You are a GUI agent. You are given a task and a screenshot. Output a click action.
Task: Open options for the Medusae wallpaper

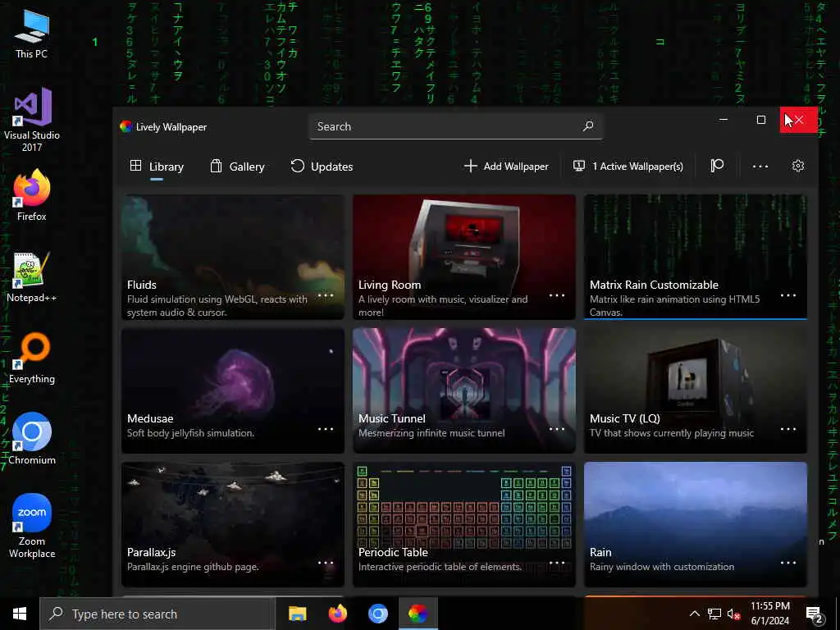point(326,429)
